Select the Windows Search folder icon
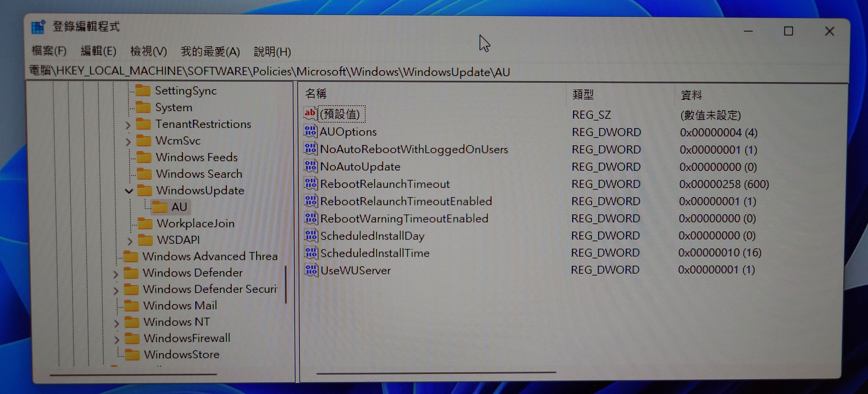The height and width of the screenshot is (394, 868). click(145, 174)
